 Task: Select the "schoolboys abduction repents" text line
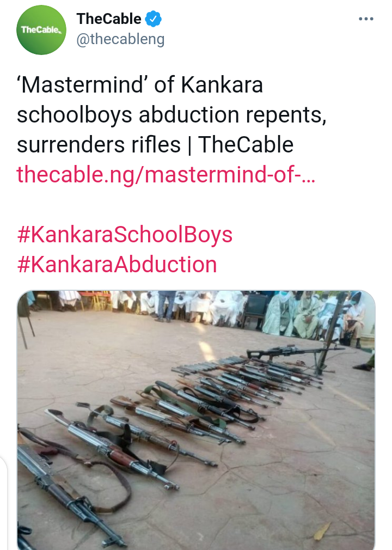(171, 115)
